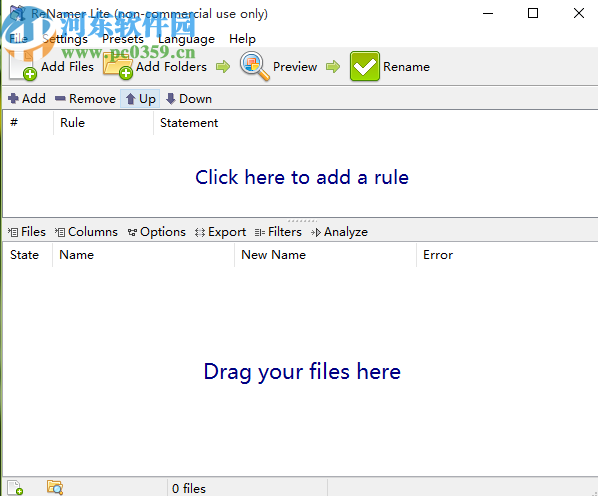Move rule Down with the arrow button
This screenshot has width=598, height=496.
tap(189, 99)
